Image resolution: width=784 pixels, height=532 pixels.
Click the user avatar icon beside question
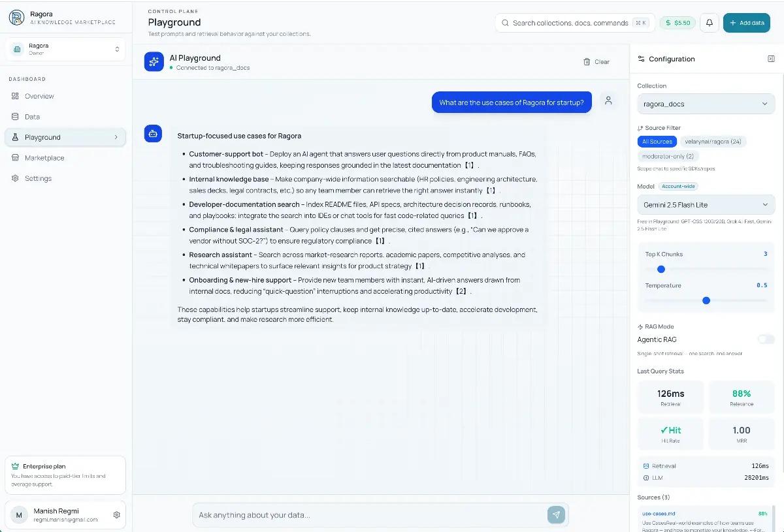[608, 101]
